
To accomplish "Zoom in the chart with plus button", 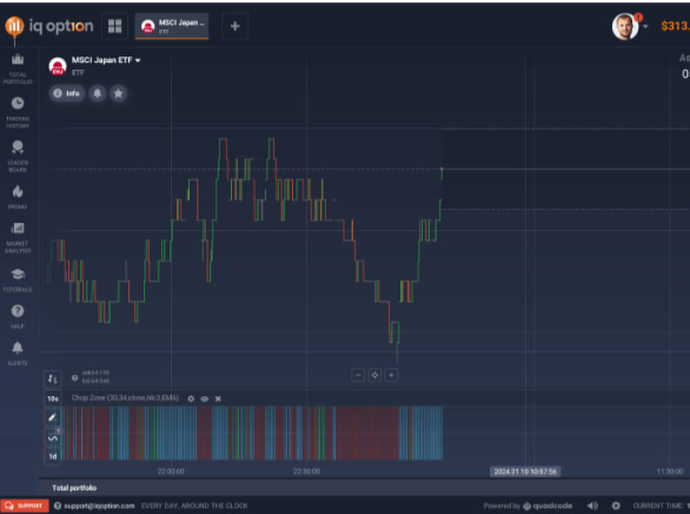I will [391, 375].
